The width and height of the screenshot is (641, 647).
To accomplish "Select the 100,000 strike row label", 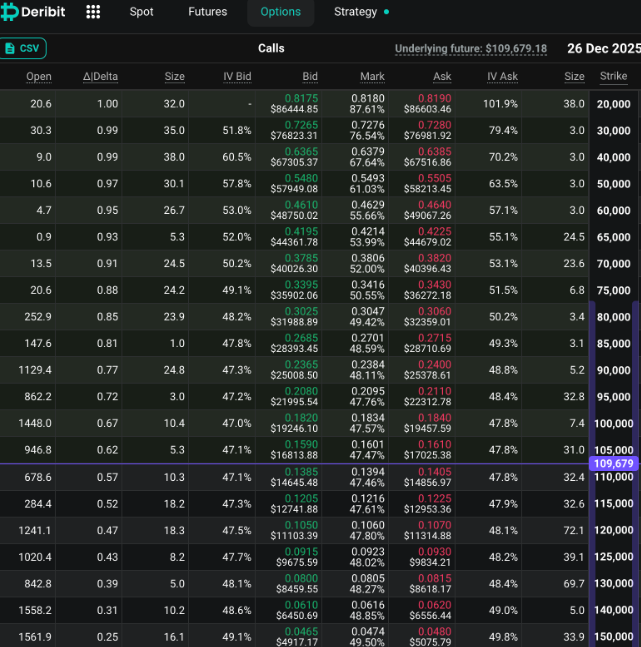I will [x=613, y=423].
